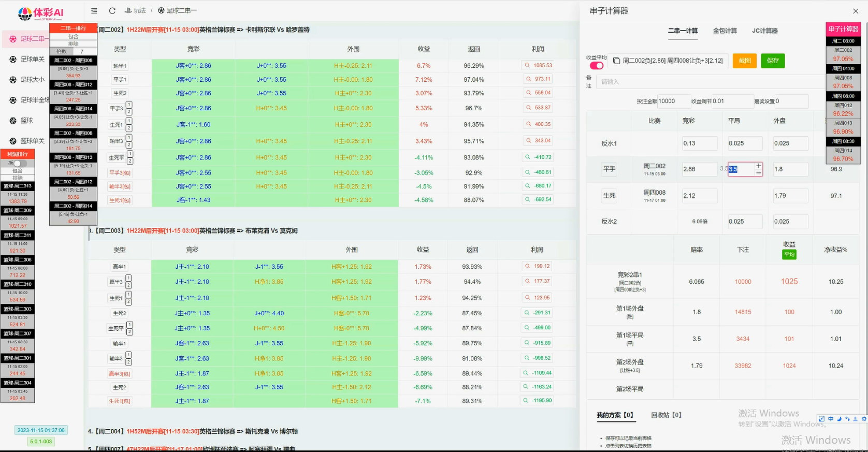Click 包含 in the 二串一排行 panel

tap(73, 37)
